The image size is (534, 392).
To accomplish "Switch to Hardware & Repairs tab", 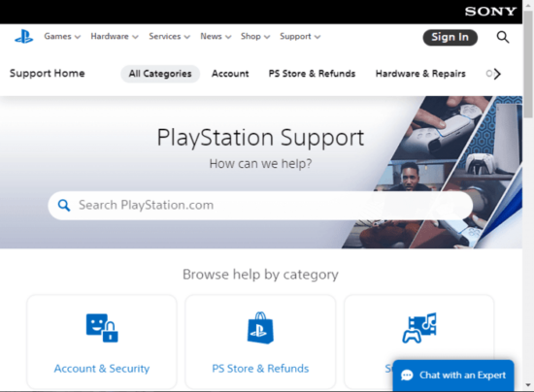I will 420,74.
